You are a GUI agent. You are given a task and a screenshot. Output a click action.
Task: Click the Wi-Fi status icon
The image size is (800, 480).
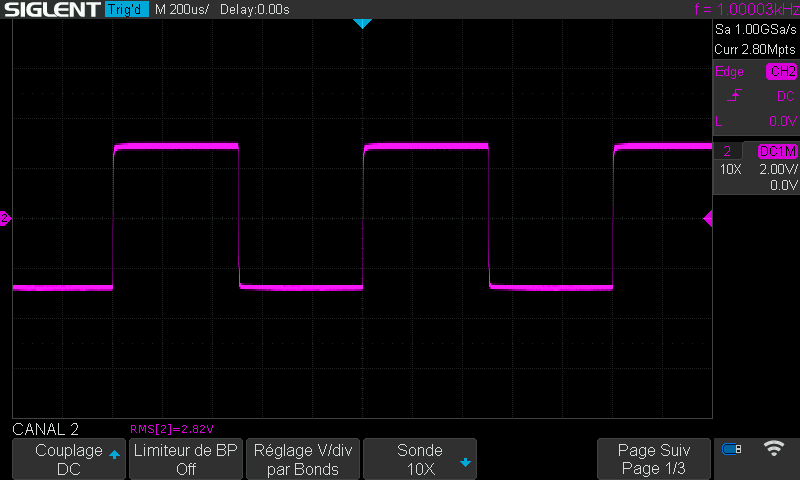(x=773, y=449)
